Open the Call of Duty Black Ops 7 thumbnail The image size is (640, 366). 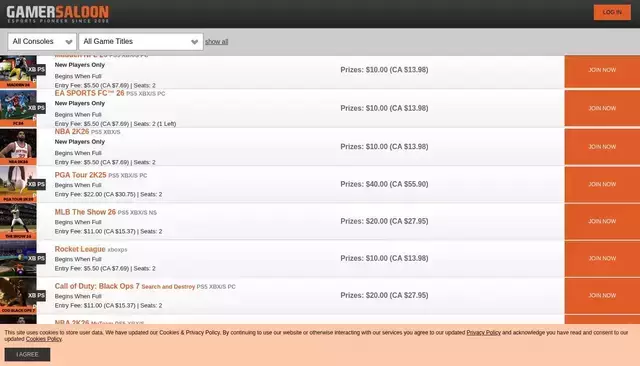[18, 295]
